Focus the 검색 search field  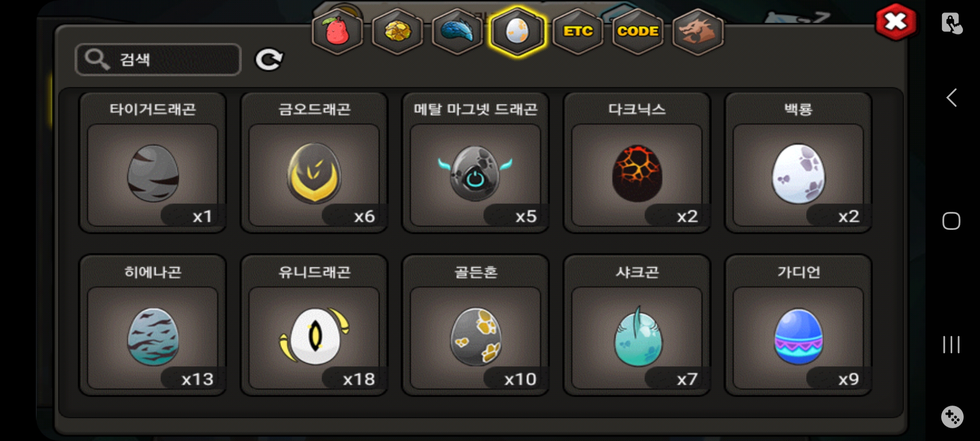[158, 60]
